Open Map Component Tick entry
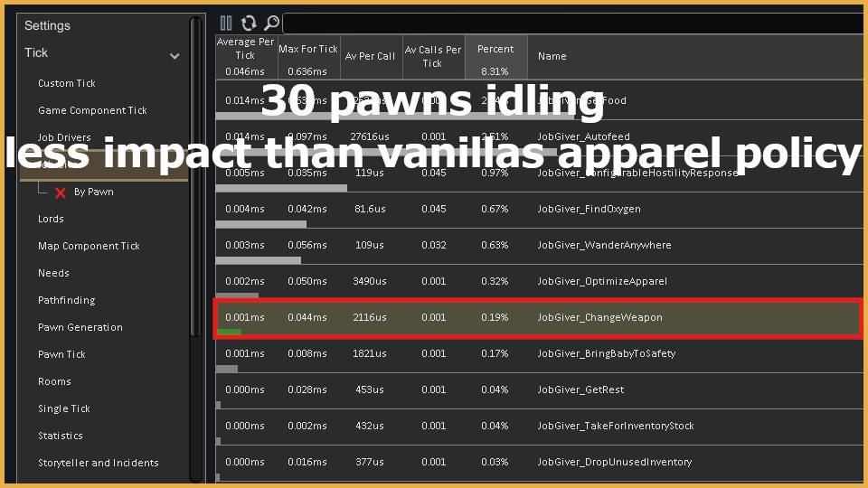868x488 pixels. (89, 246)
